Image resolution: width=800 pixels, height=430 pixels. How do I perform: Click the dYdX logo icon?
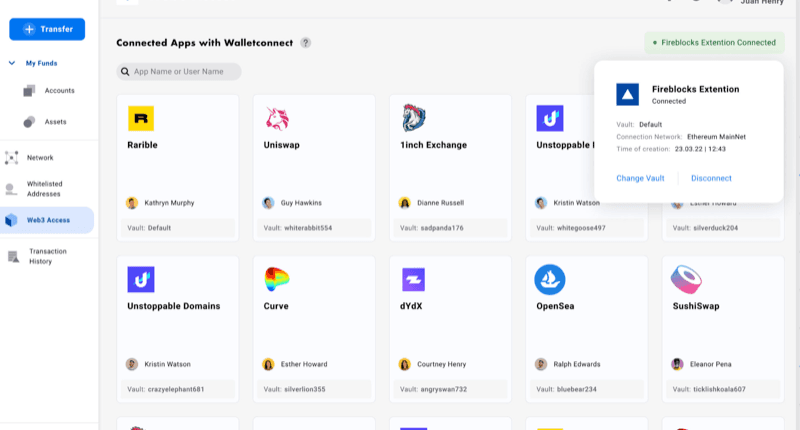click(x=414, y=279)
